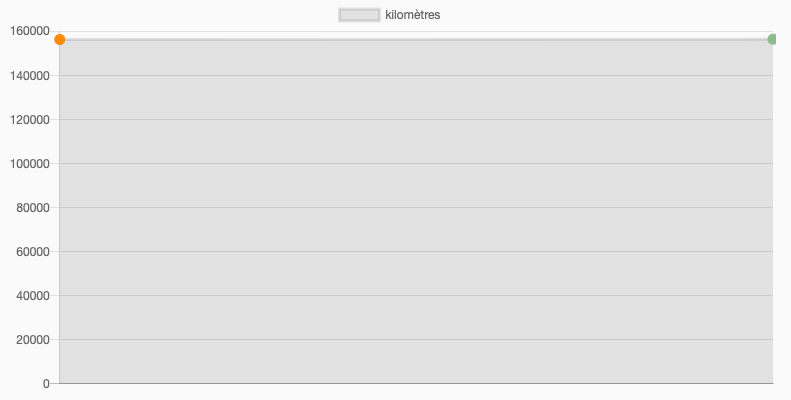Click the 20000 horizontal gridline
The width and height of the screenshot is (791, 400).
416,339
